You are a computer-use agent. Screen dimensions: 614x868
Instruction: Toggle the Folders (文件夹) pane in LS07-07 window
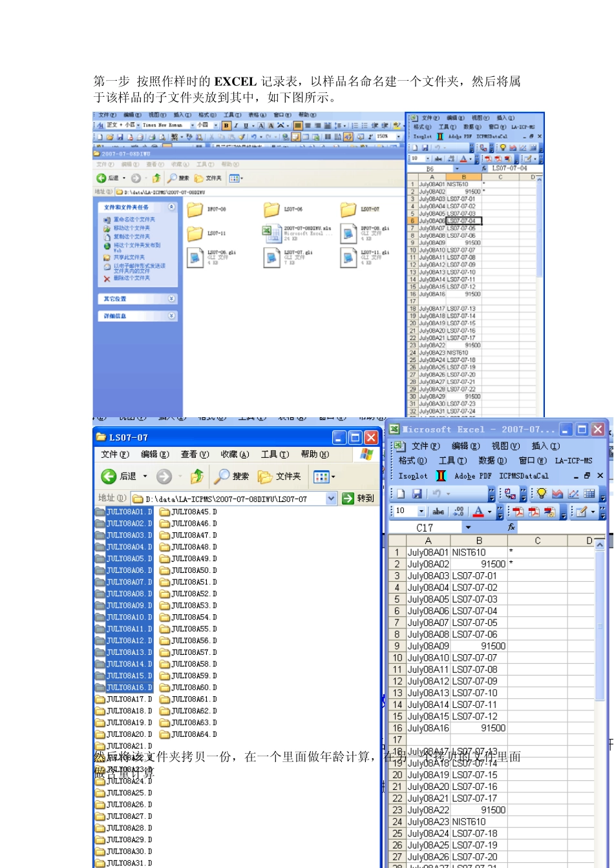click(x=281, y=477)
